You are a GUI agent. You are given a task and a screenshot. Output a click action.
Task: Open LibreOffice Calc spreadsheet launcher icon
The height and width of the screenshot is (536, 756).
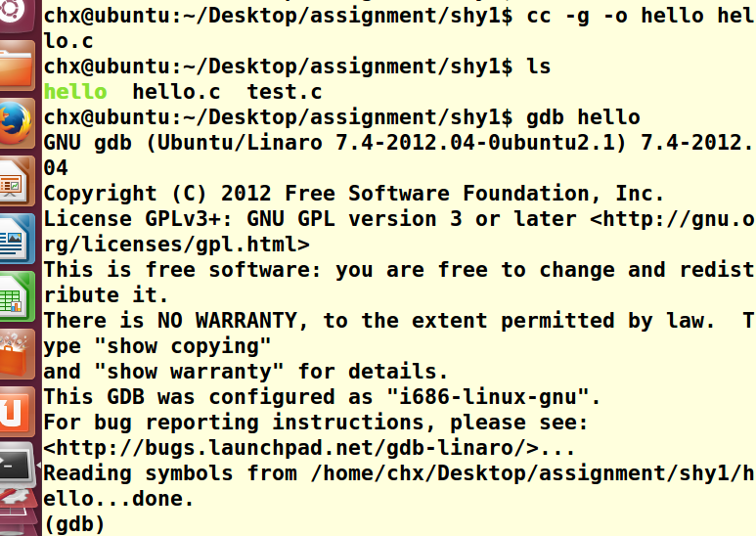[x=15, y=294]
